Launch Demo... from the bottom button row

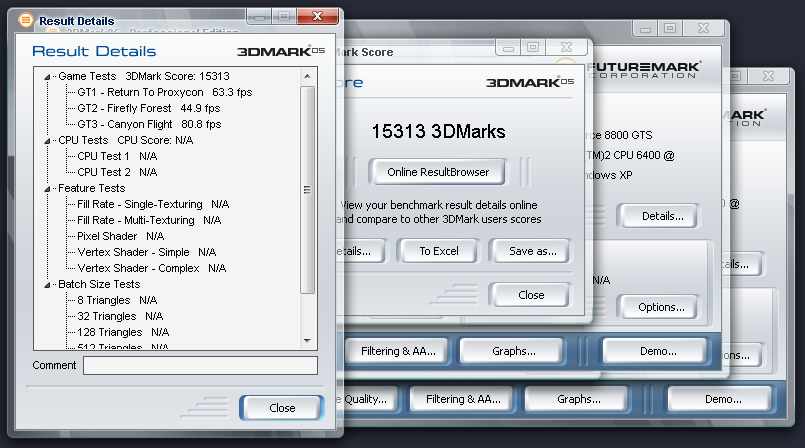point(722,399)
